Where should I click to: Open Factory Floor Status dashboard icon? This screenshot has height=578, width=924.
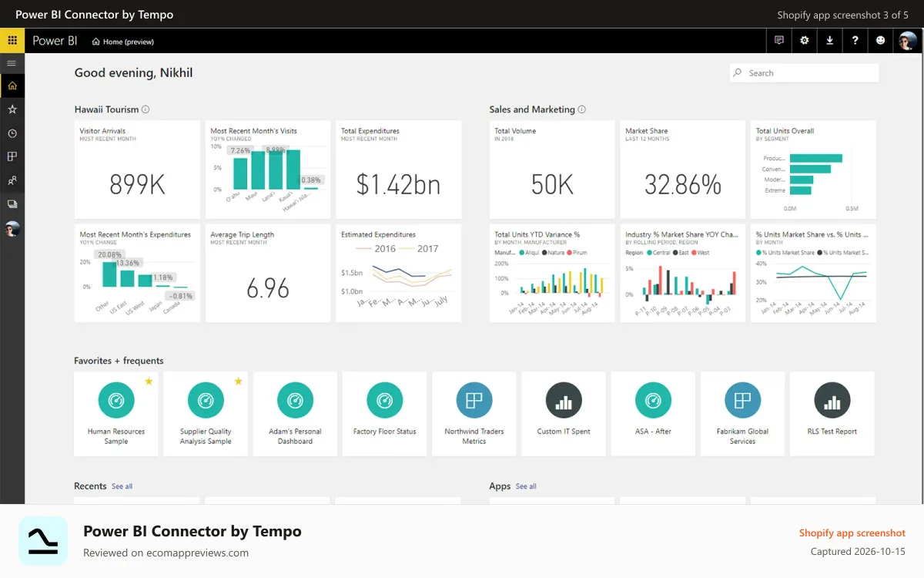[385, 400]
